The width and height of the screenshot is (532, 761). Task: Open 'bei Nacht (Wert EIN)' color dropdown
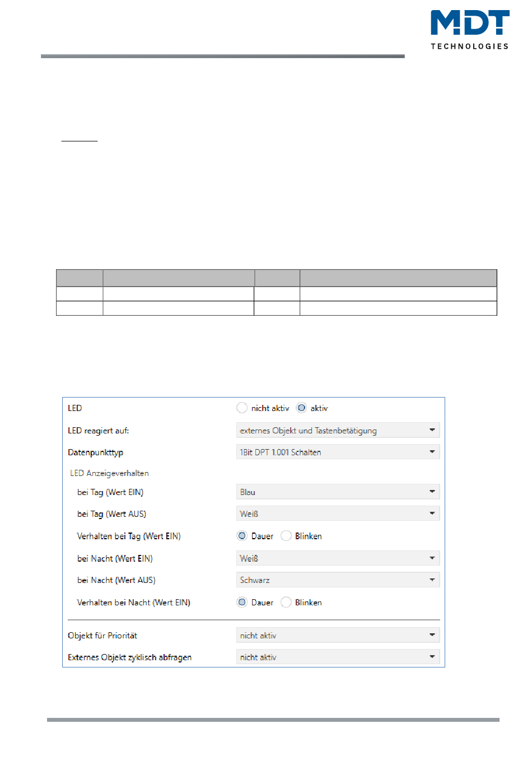338,558
